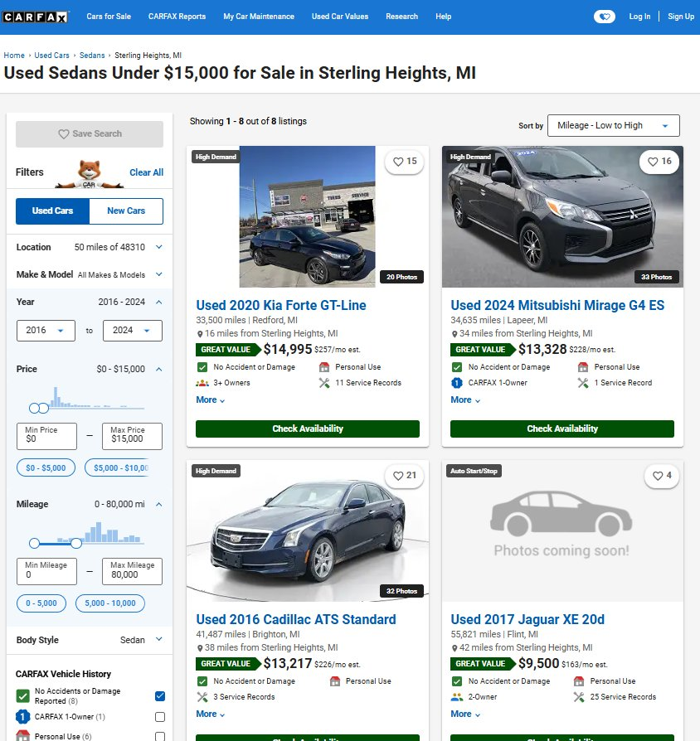Expand More details on Mitsubishi Mirage
The height and width of the screenshot is (741, 700).
click(465, 400)
